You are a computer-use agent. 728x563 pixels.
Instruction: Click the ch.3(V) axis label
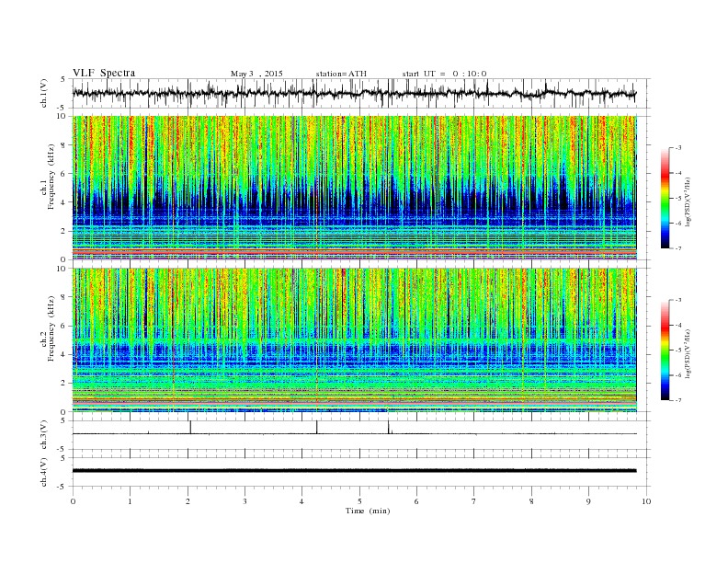(x=44, y=435)
